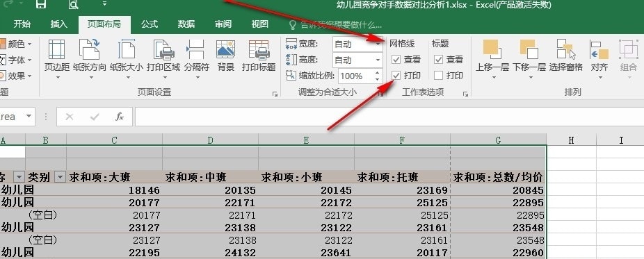Screen dimensions: 644x259
Task: Select the 求和项:总数/均价 header cell
Action: [498, 177]
